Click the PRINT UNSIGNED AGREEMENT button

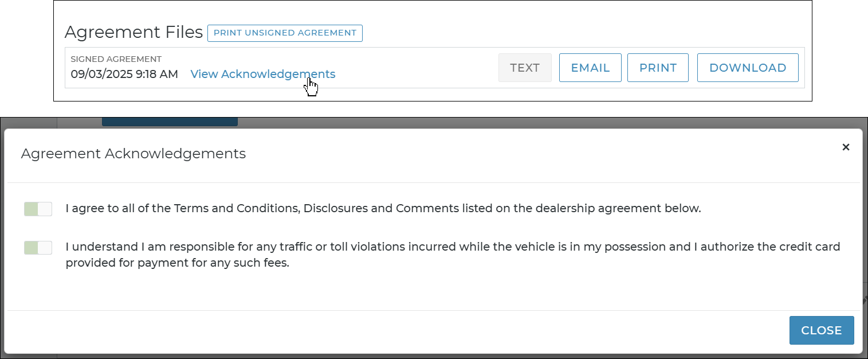tap(285, 33)
